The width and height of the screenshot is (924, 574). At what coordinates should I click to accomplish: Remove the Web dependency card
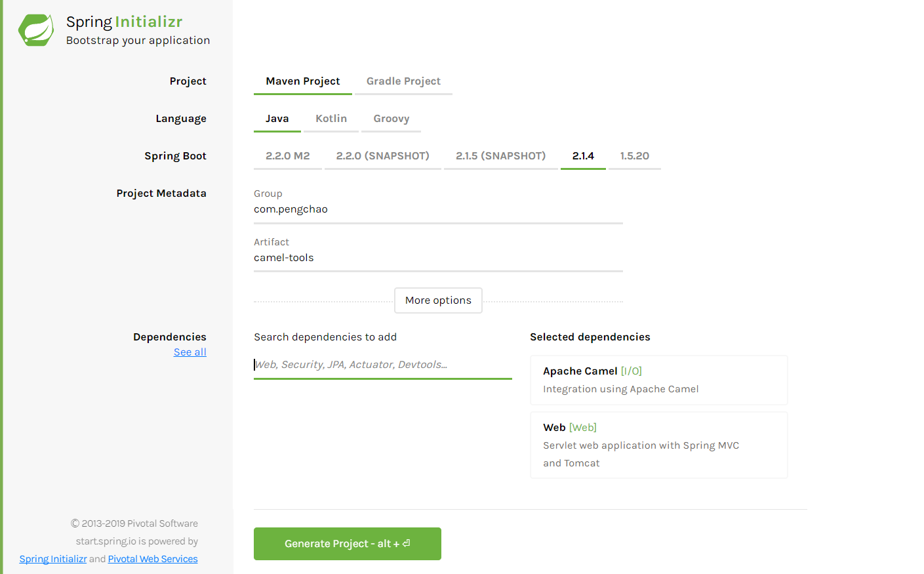(x=658, y=444)
